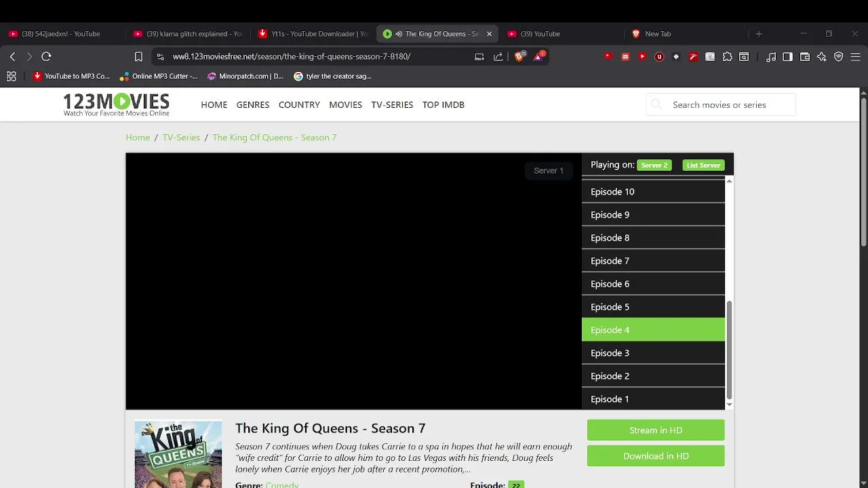Click the address bar URL
This screenshot has width=868, height=488.
coord(292,56)
